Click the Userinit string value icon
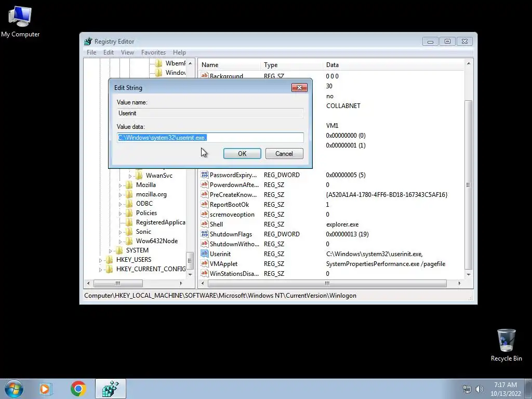532x399 pixels. (x=204, y=254)
